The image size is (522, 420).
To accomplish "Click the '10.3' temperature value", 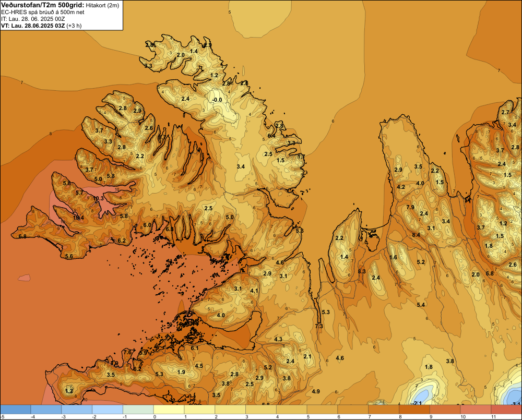I will point(98,198).
